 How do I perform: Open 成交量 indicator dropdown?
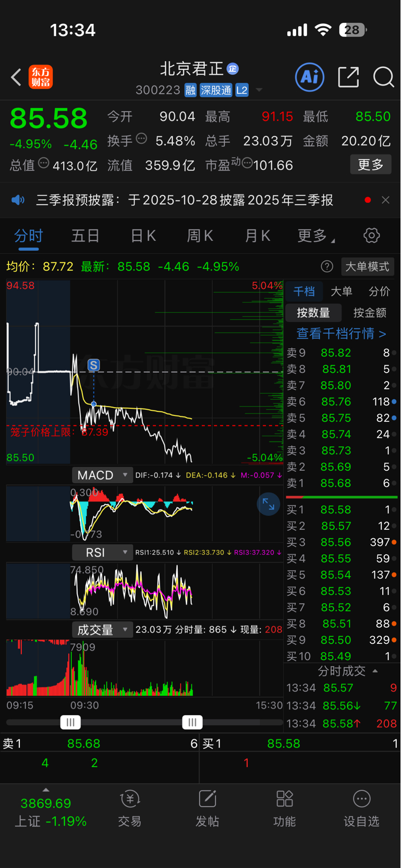click(102, 630)
